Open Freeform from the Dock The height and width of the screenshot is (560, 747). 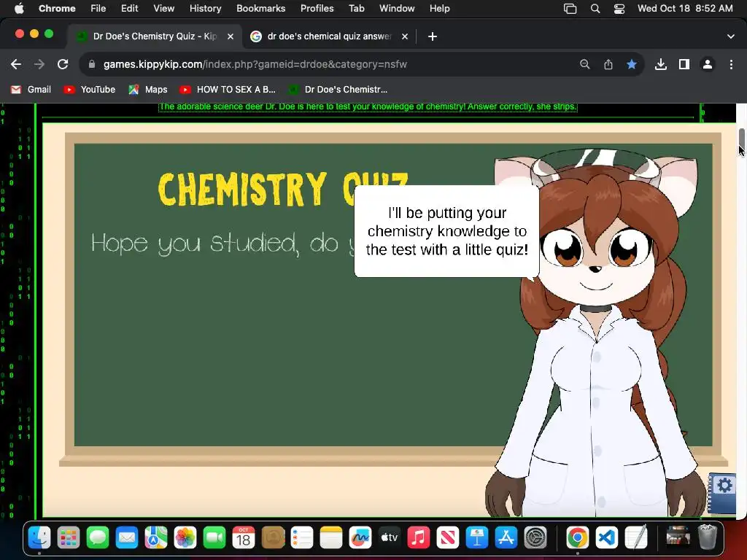[x=360, y=538]
